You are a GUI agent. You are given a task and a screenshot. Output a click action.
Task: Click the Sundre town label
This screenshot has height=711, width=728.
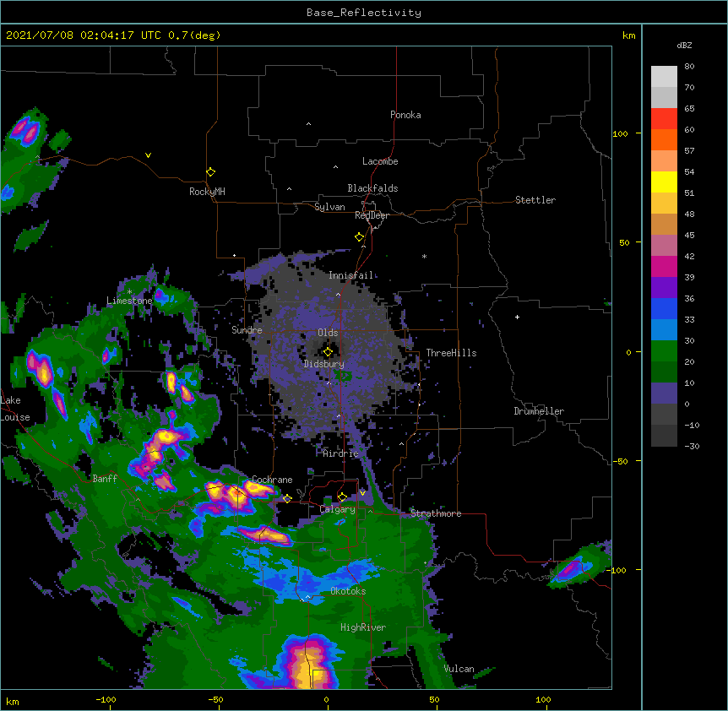point(247,330)
